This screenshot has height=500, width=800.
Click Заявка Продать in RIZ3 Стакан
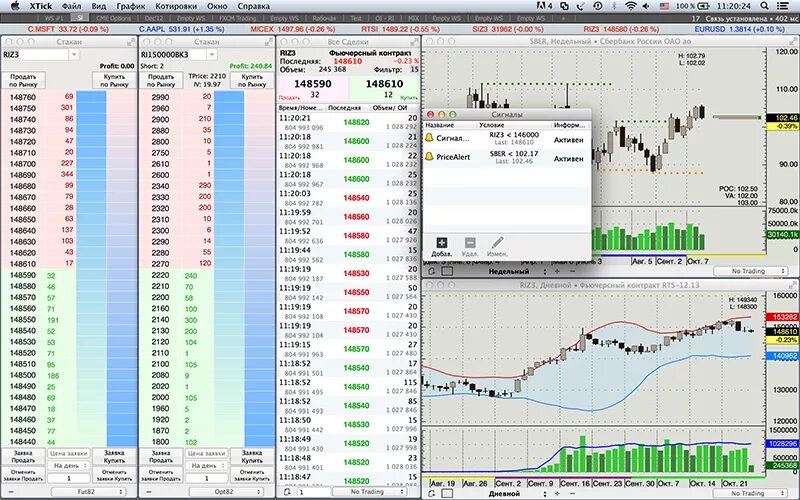[x=23, y=457]
